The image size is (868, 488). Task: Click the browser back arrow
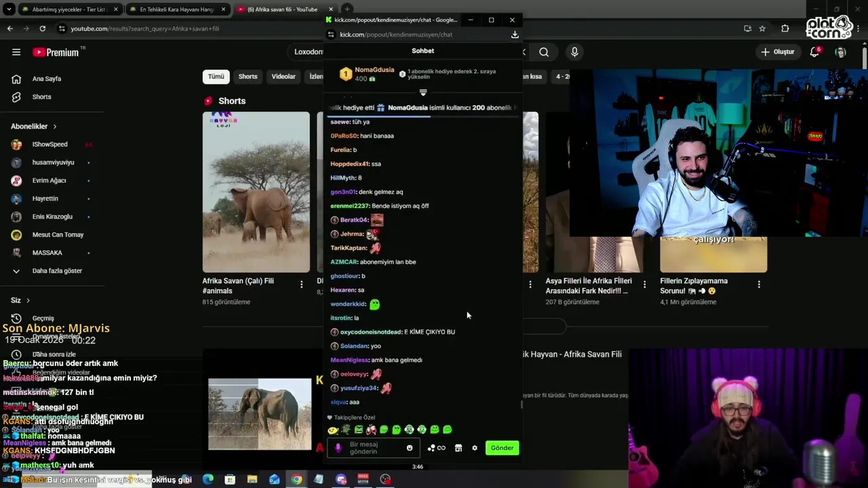pos(9,28)
